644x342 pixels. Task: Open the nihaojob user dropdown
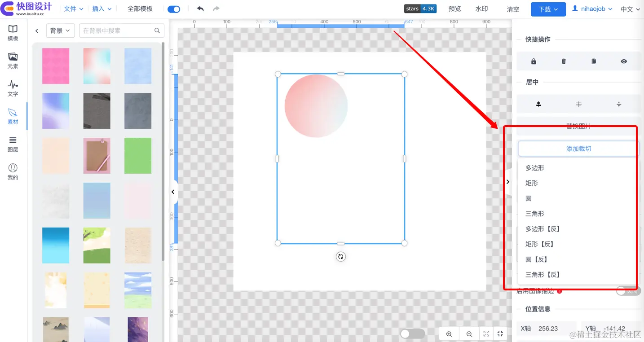point(592,9)
